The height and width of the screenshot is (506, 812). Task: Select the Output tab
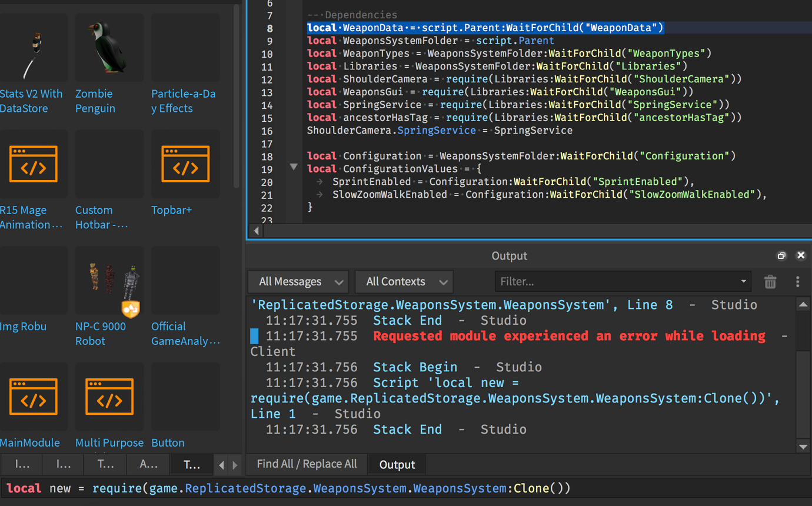pos(397,464)
